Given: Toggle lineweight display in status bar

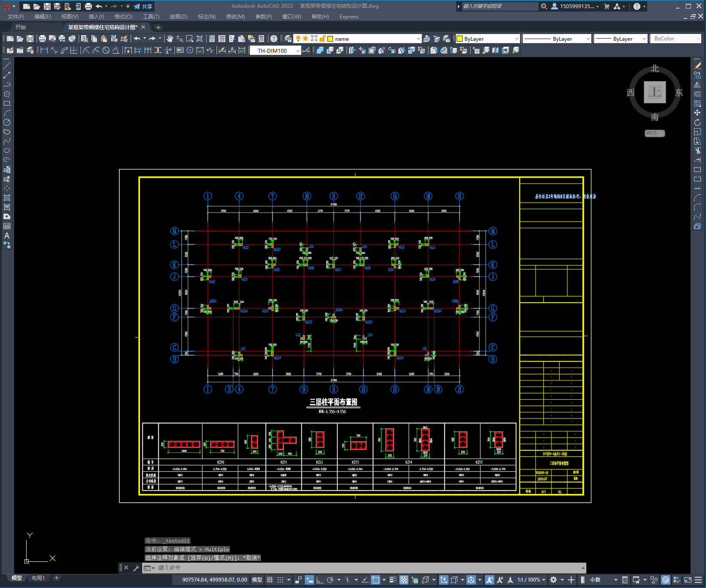Looking at the screenshot, I should click(393, 580).
